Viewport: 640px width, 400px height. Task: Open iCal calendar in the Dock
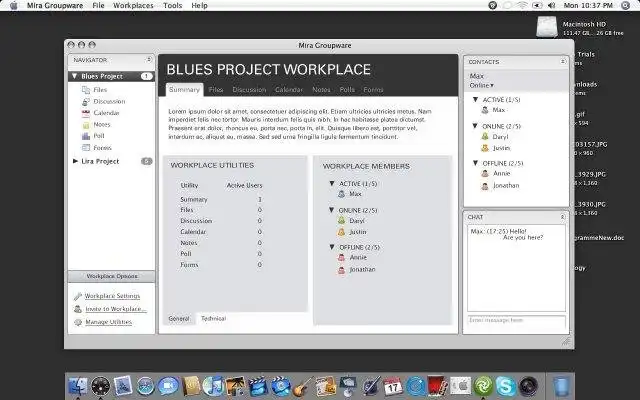coord(393,386)
